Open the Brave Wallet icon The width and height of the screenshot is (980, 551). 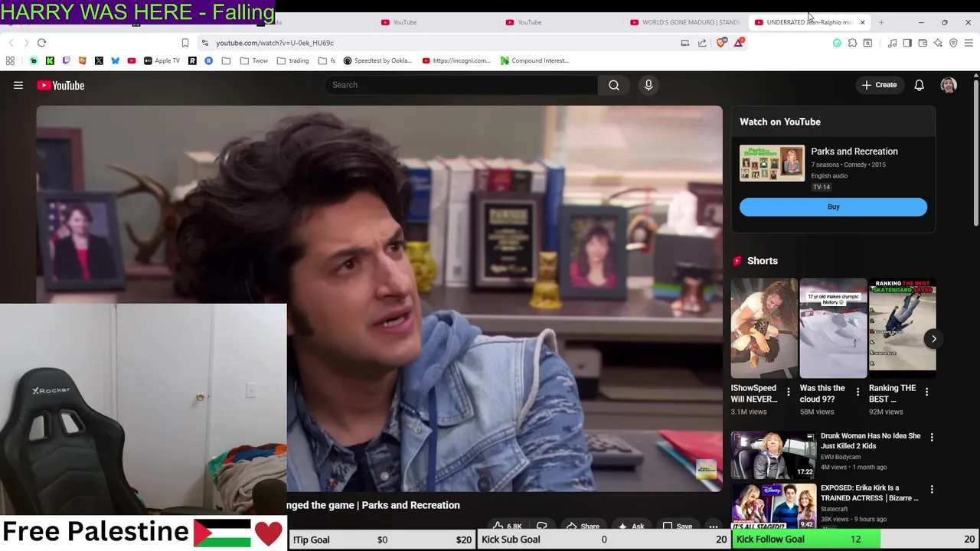923,43
